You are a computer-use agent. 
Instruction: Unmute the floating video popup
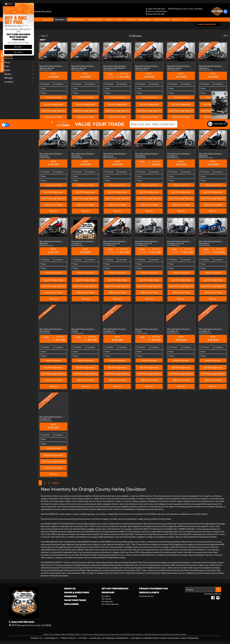pos(225,94)
